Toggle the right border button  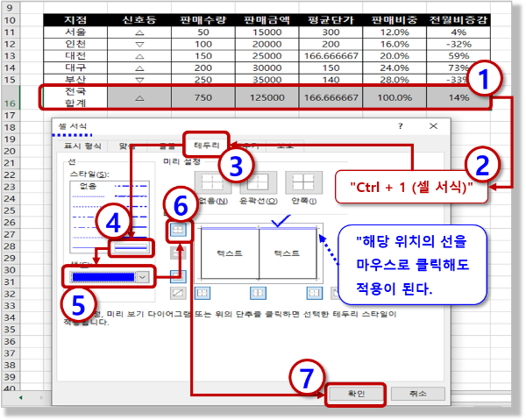315,293
